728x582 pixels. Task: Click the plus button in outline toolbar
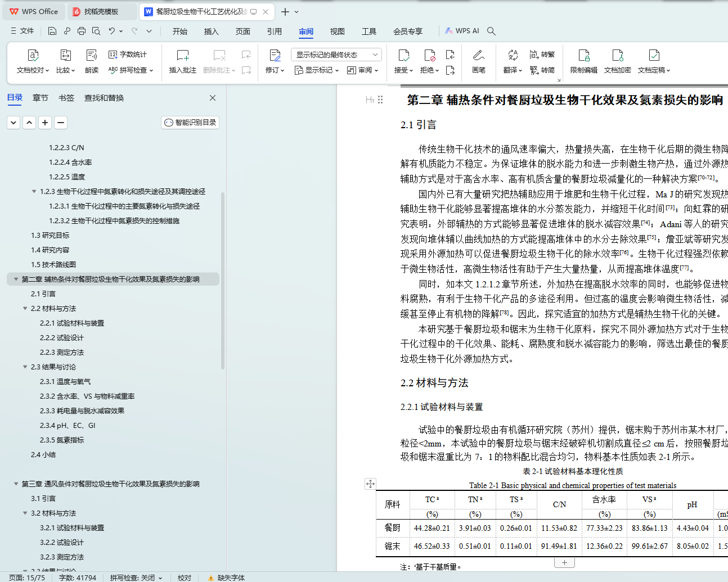[x=46, y=122]
